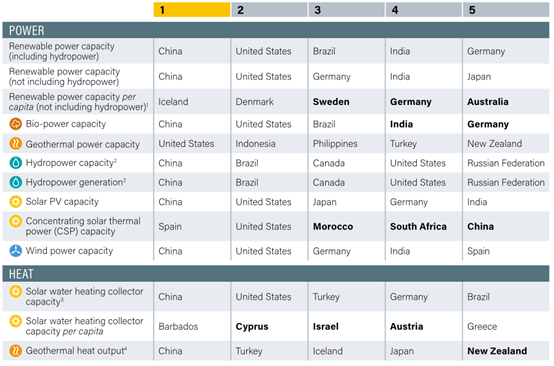
Task: Click the Renewable power capacity (including hydropower) label
Action: pos(61,51)
